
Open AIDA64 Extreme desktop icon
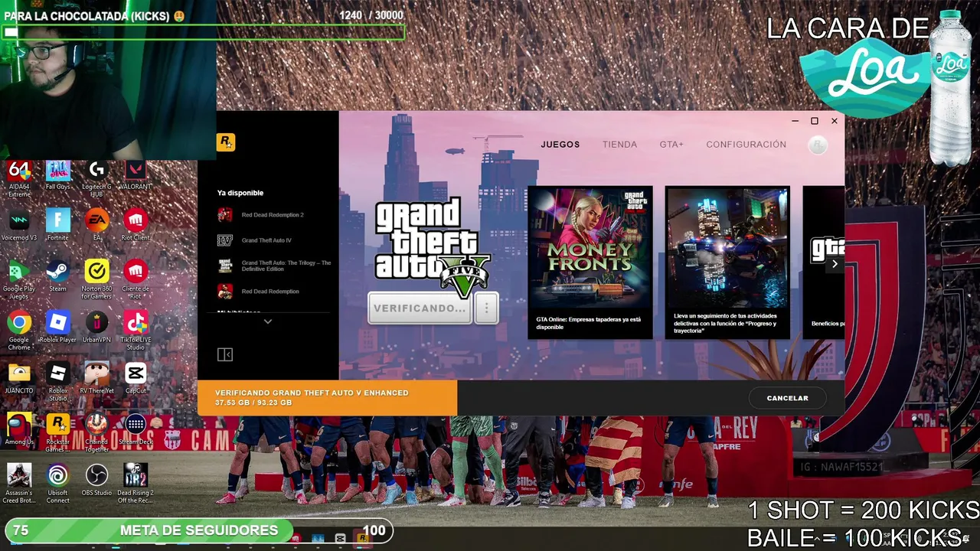[19, 179]
